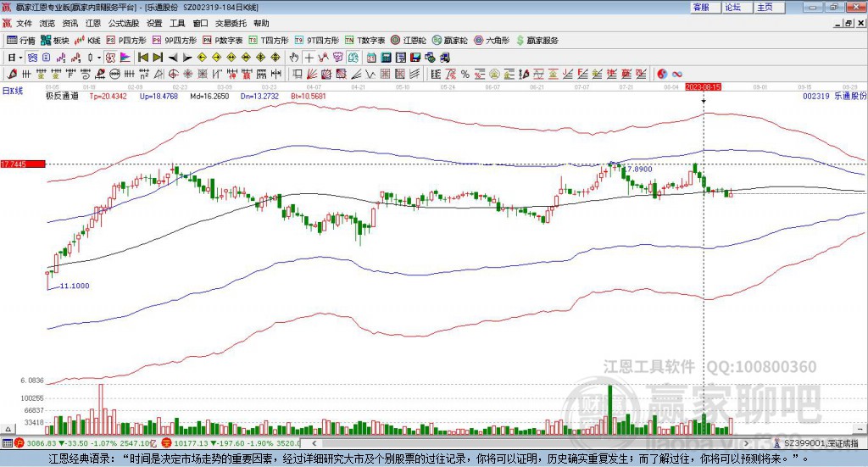The width and height of the screenshot is (868, 467).
Task: Open the 公式选股 menu
Action: coord(123,24)
